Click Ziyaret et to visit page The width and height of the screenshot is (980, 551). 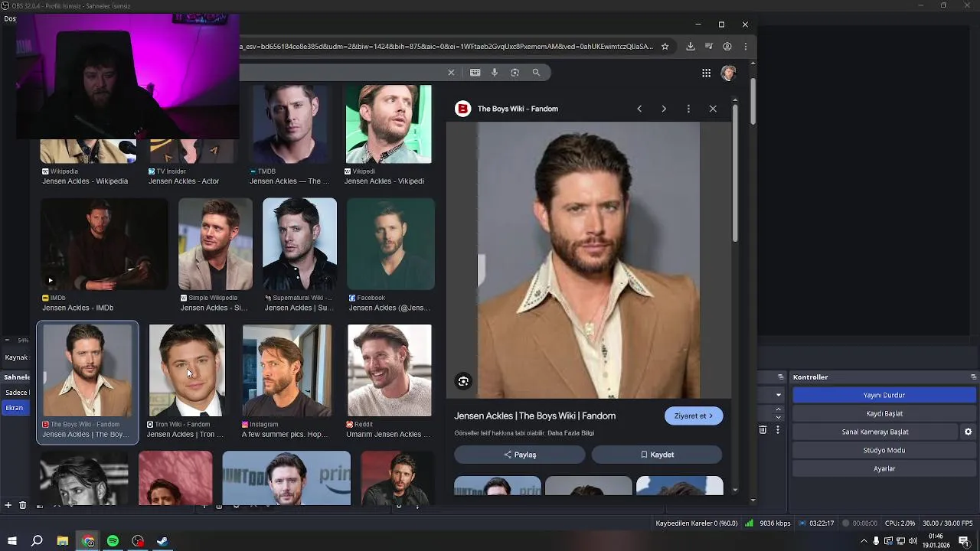click(694, 416)
